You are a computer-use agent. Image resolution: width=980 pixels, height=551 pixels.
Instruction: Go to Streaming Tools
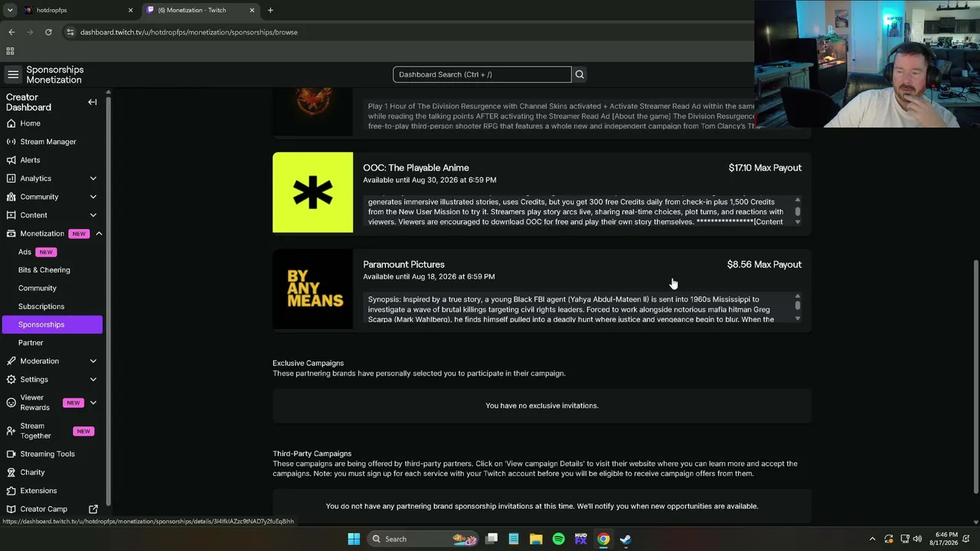pyautogui.click(x=47, y=454)
